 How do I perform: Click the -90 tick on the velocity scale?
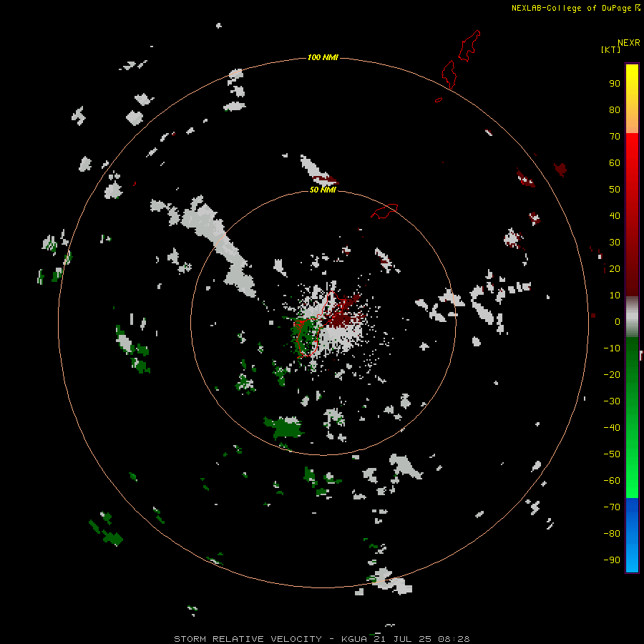click(612, 560)
